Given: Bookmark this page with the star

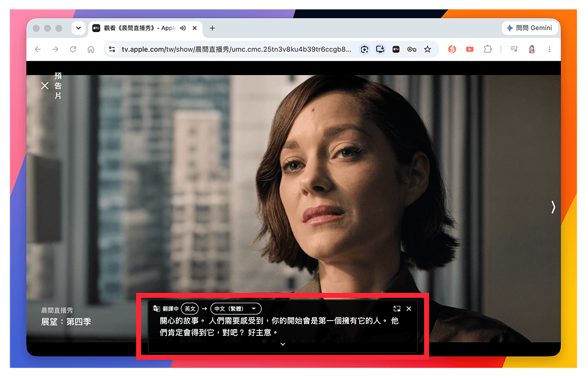Looking at the screenshot, I should [427, 50].
